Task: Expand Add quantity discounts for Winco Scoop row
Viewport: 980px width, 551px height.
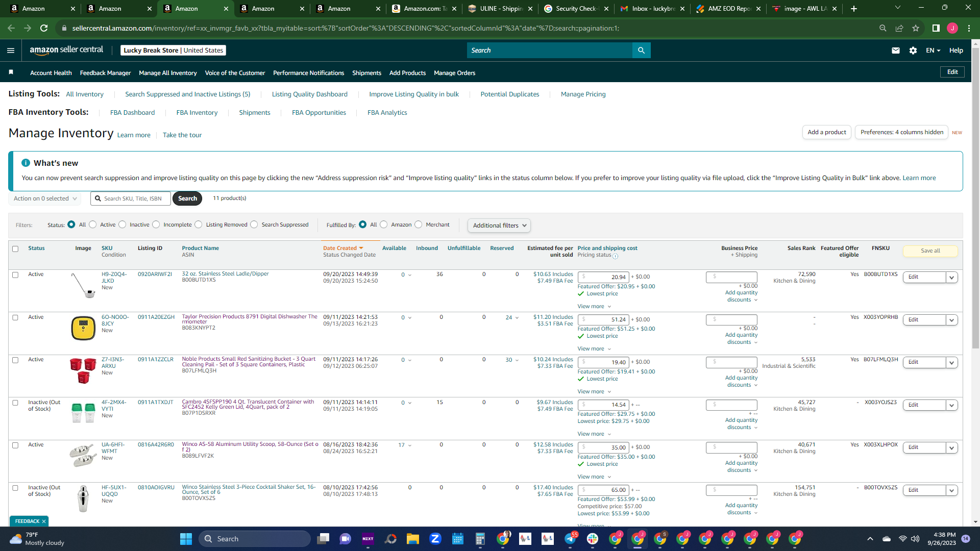Action: (x=741, y=467)
